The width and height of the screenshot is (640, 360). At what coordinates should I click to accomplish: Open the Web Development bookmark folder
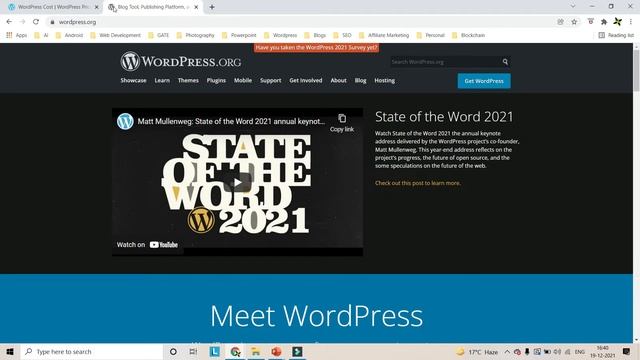click(116, 36)
